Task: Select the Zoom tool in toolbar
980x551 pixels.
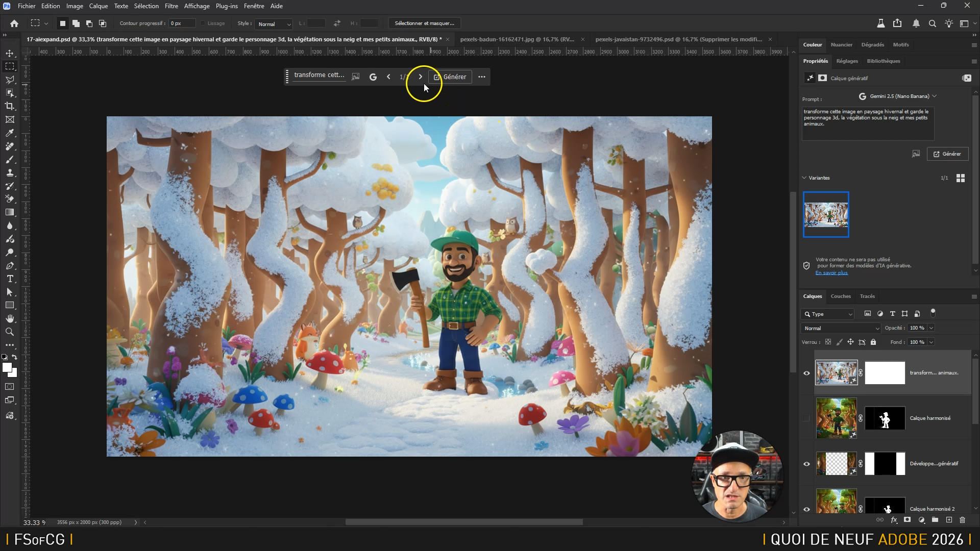Action: 10,332
